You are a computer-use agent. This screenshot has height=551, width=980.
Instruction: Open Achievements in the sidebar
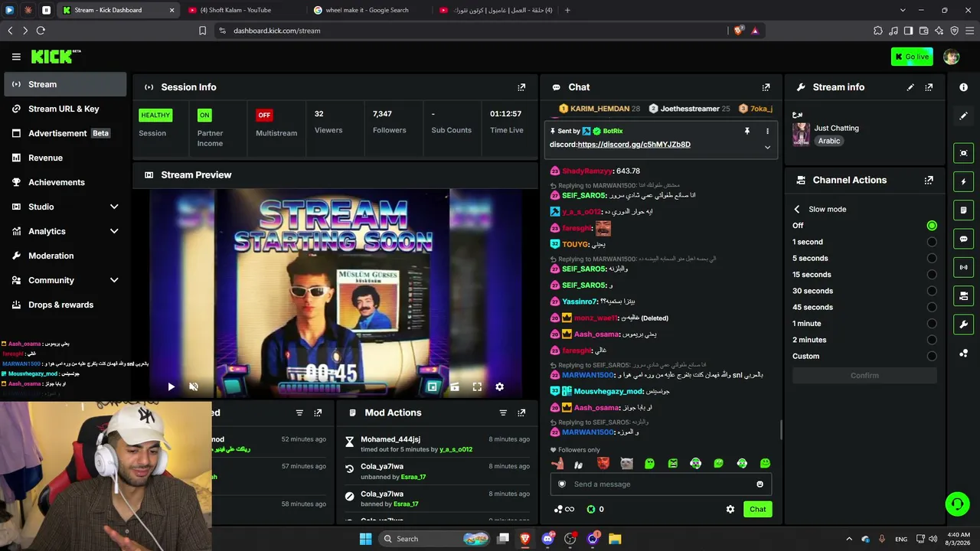click(65, 182)
